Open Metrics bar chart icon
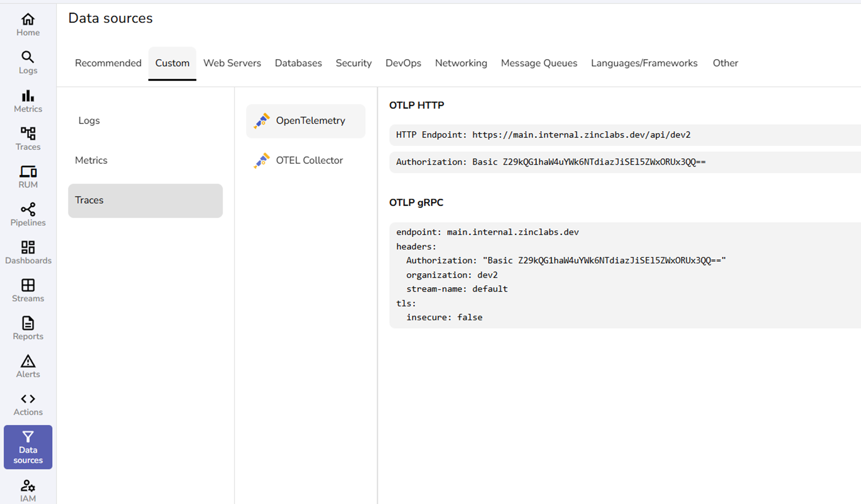Viewport: 861px width, 504px height. pos(28,96)
